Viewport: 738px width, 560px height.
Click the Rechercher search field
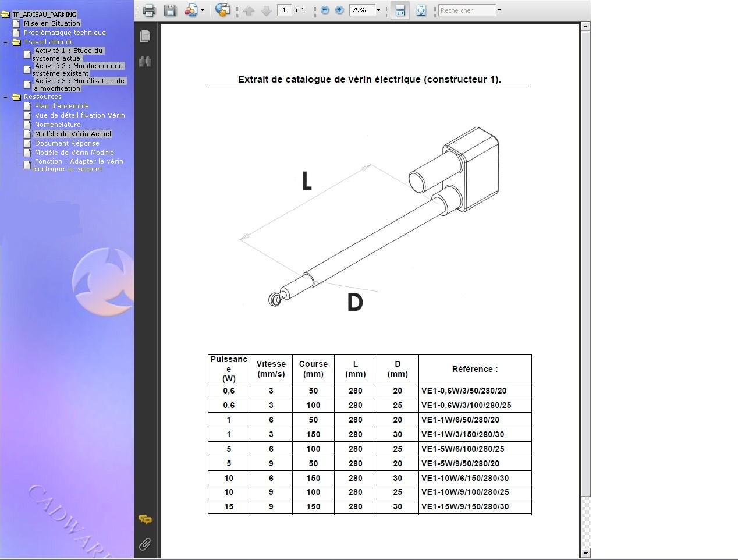pos(467,10)
